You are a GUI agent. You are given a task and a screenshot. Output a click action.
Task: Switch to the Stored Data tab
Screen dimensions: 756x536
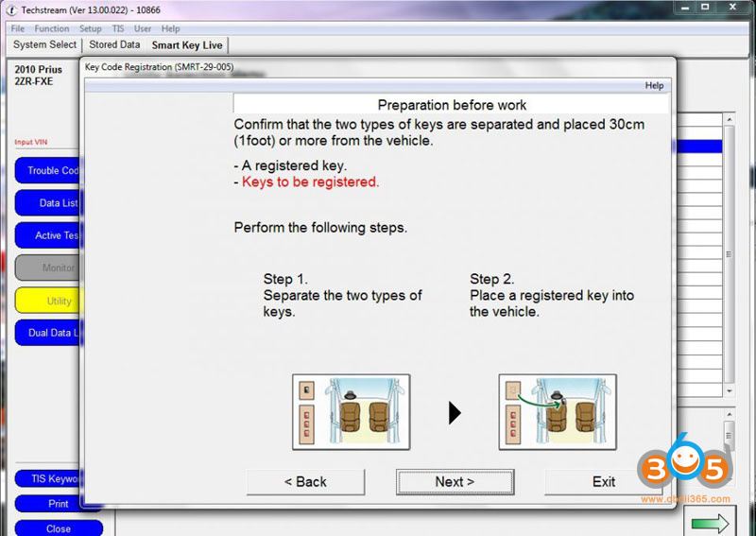[114, 44]
